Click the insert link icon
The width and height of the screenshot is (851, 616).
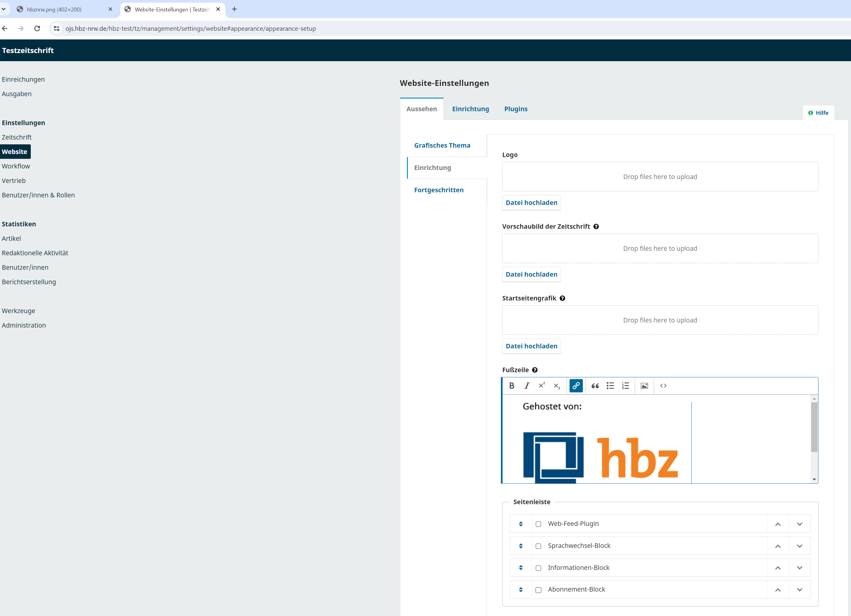tap(576, 385)
